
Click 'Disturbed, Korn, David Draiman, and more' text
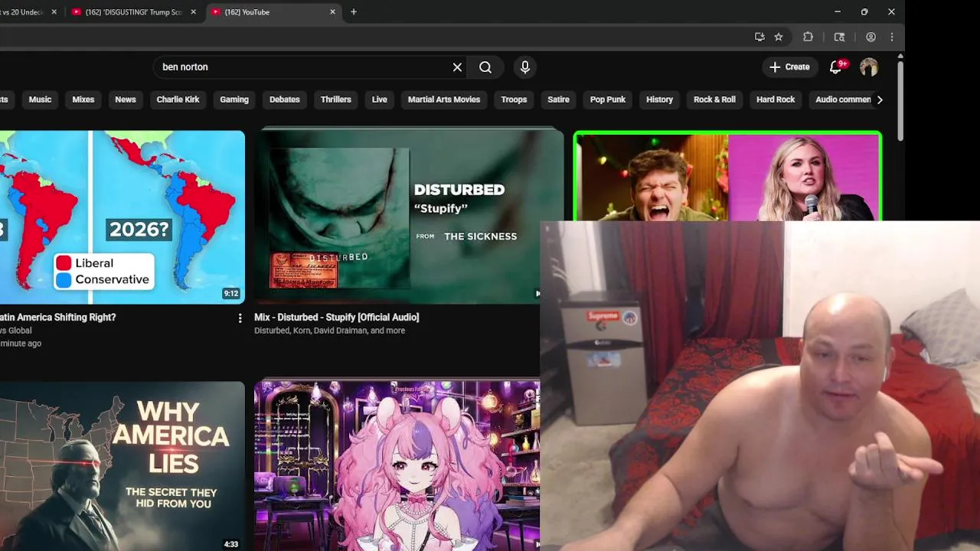(x=330, y=331)
